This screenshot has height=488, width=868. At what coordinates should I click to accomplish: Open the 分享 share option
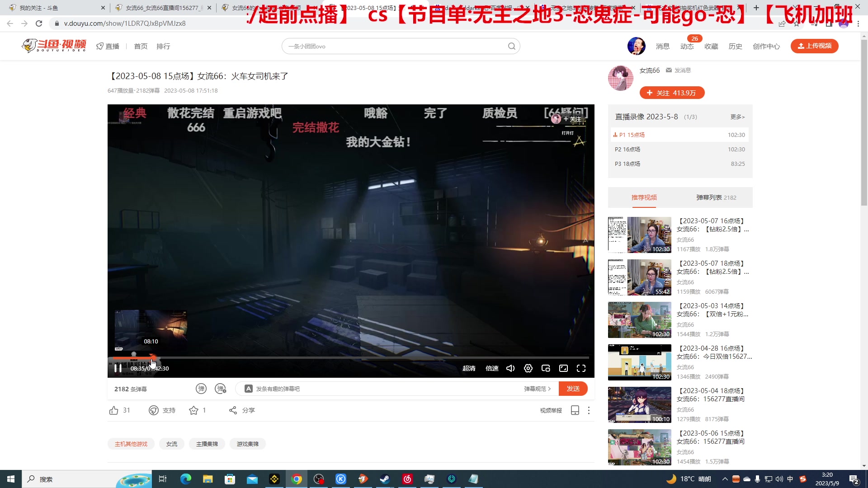click(242, 410)
